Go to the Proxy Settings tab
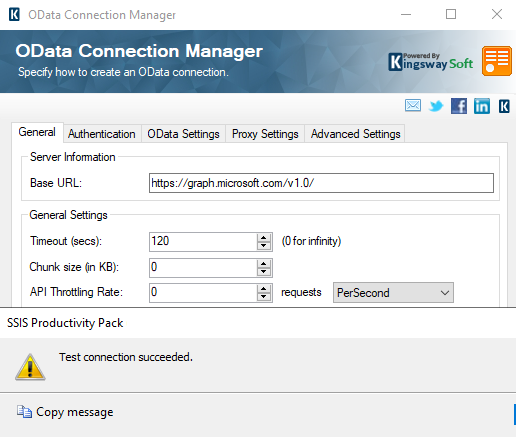 (x=265, y=134)
